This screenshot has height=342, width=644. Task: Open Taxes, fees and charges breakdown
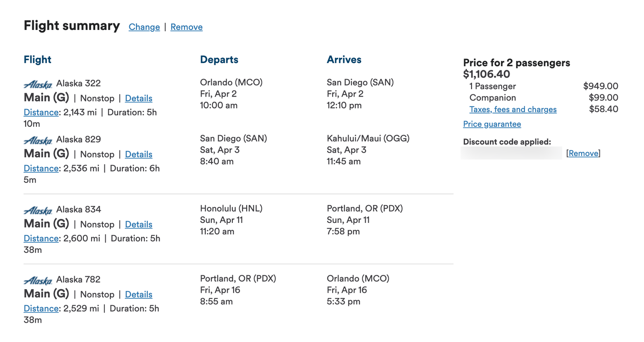[513, 109]
